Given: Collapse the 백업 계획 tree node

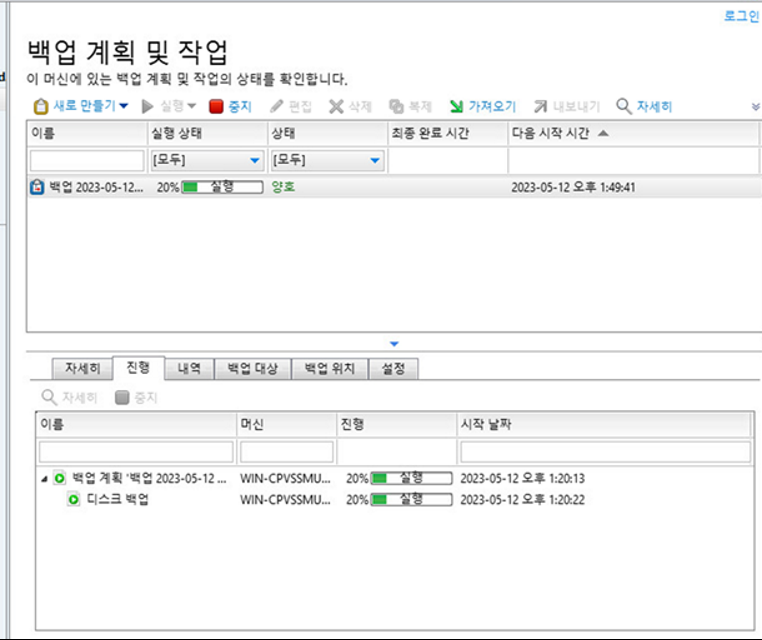Looking at the screenshot, I should click(44, 479).
